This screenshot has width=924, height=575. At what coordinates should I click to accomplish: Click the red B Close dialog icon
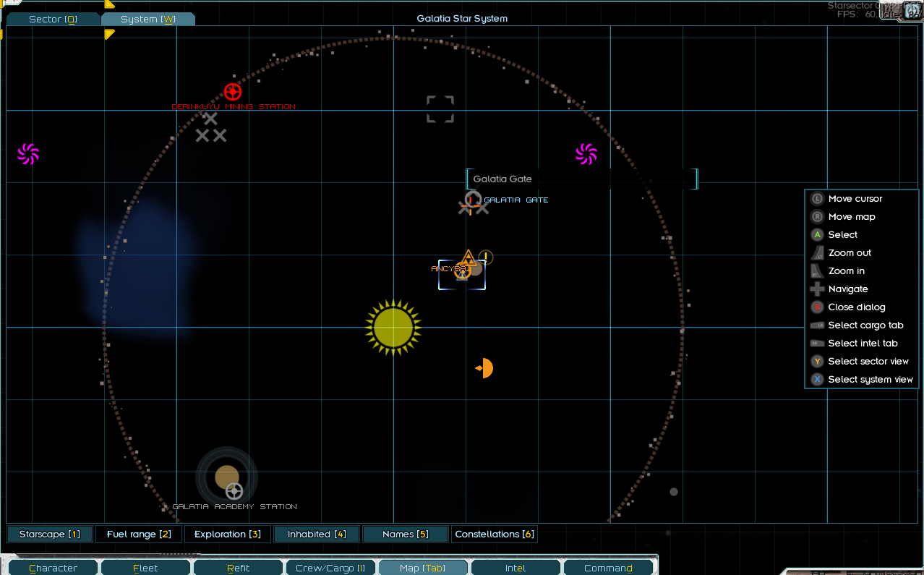(817, 307)
